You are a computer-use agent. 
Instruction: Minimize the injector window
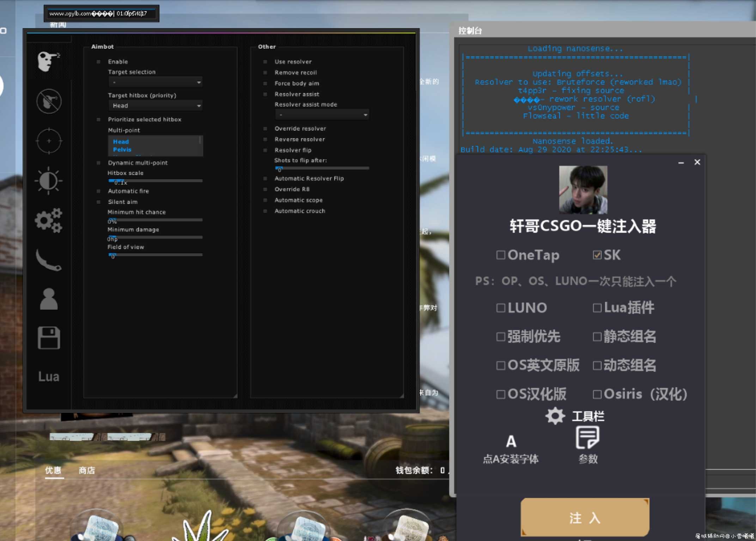[681, 163]
